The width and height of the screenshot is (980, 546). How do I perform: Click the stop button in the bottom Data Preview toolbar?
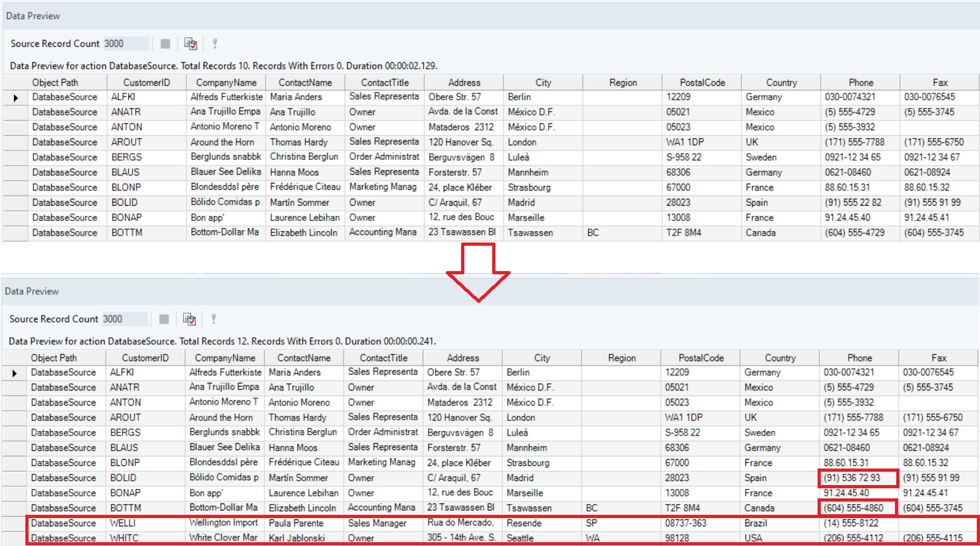click(164, 319)
